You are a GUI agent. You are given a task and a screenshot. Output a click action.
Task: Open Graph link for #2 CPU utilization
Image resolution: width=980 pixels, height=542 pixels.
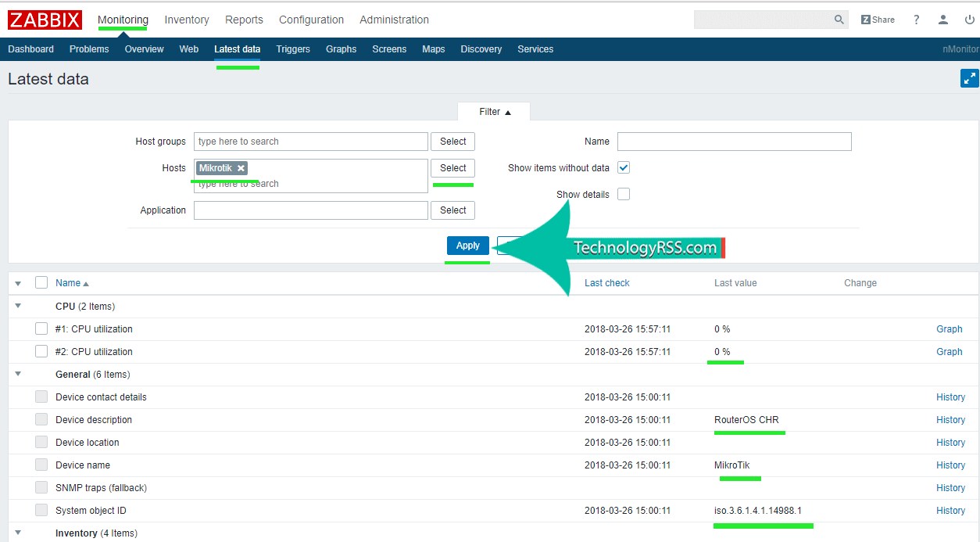point(949,352)
